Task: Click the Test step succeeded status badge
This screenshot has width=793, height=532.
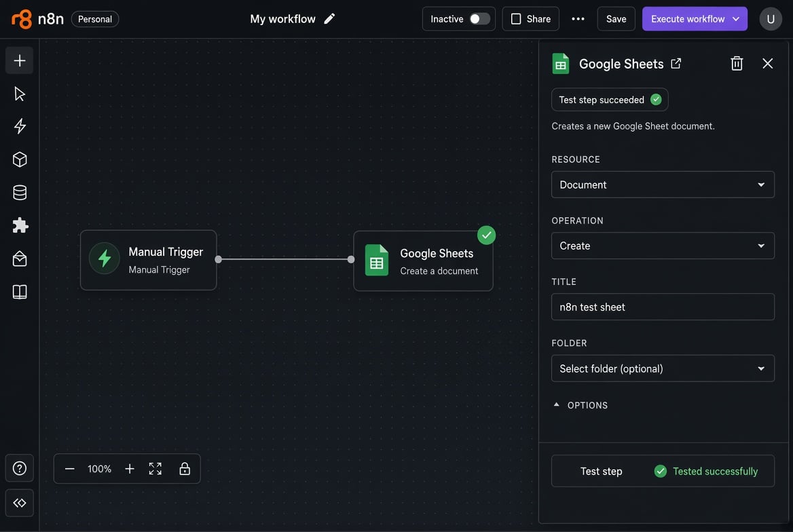Action: (x=610, y=100)
